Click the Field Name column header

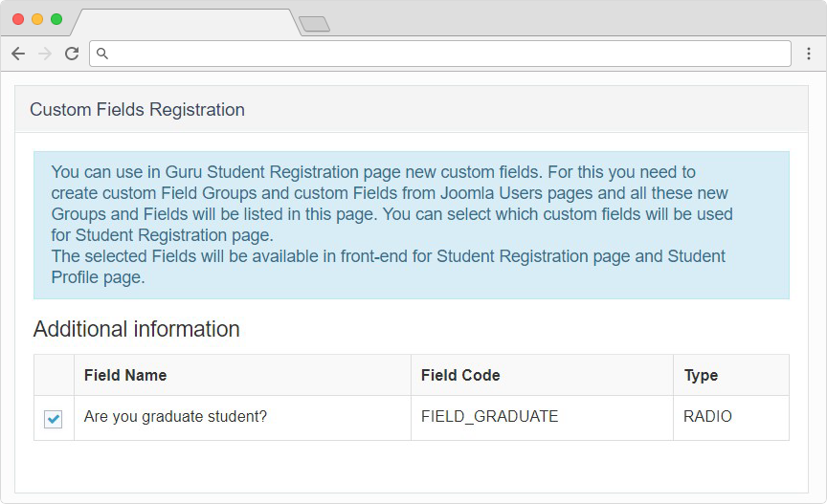[125, 376]
